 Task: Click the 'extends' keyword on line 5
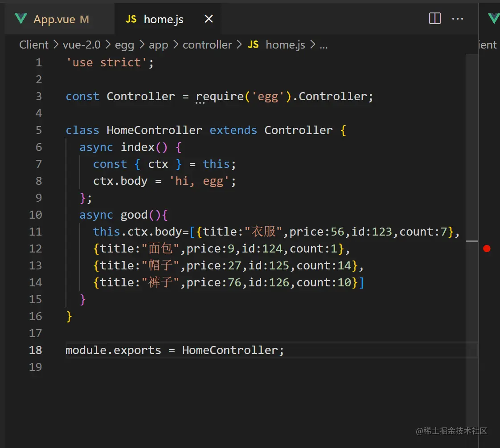[x=233, y=130]
